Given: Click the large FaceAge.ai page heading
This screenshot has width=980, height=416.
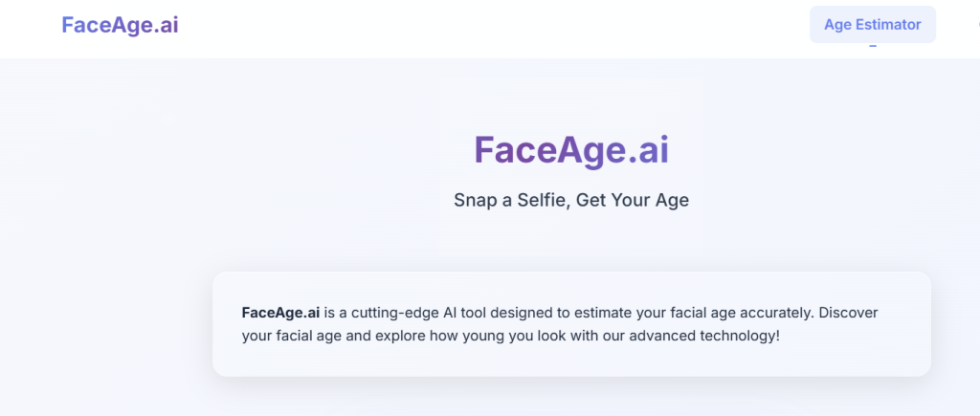Looking at the screenshot, I should point(571,150).
